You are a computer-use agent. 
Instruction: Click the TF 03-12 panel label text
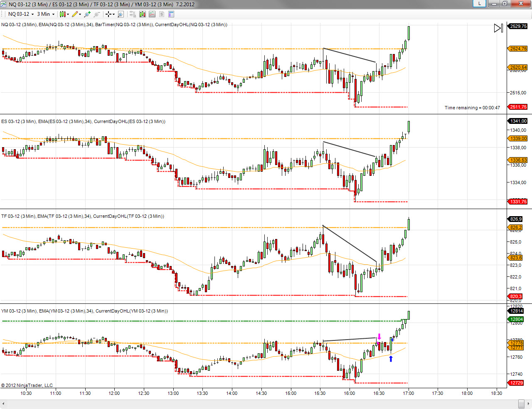click(x=83, y=216)
